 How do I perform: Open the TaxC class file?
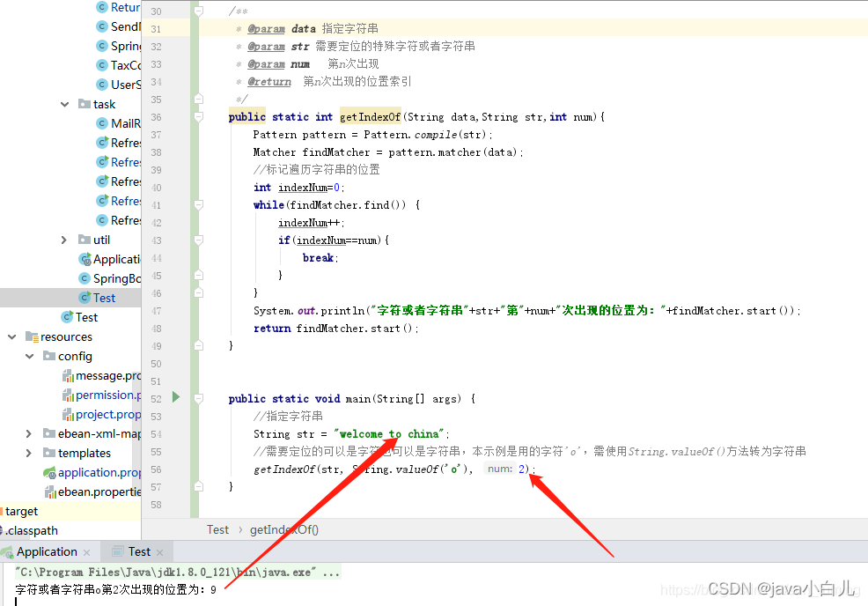coord(126,65)
